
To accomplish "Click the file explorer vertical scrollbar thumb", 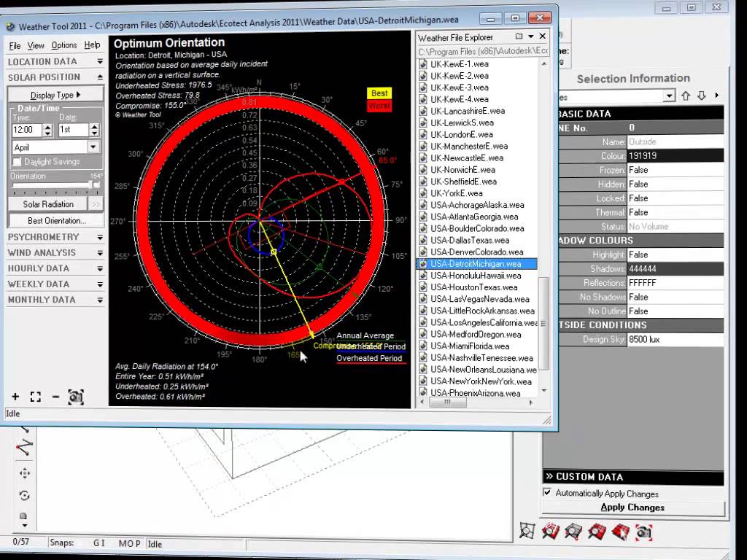I will (x=543, y=324).
